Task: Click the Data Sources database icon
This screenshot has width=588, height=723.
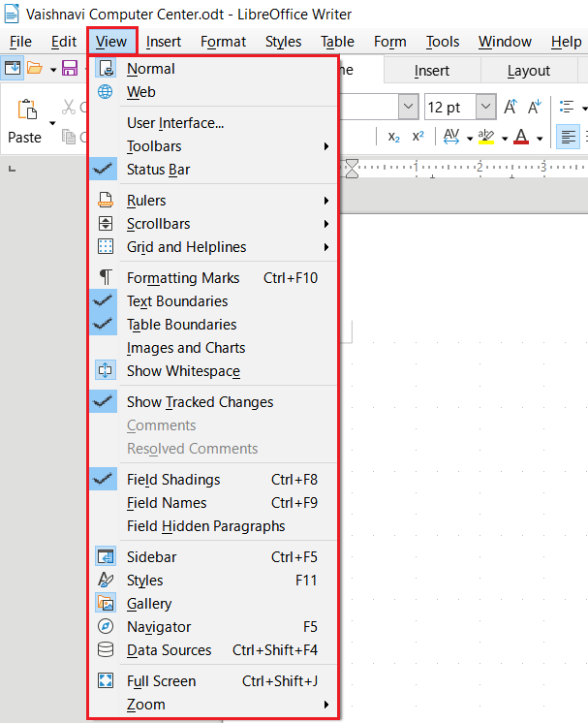Action: [106, 649]
